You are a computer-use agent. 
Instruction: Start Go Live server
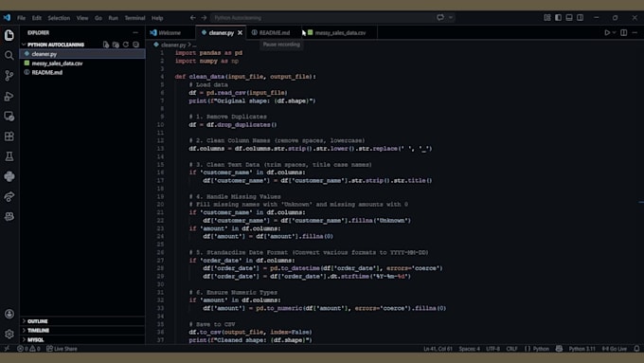click(615, 349)
